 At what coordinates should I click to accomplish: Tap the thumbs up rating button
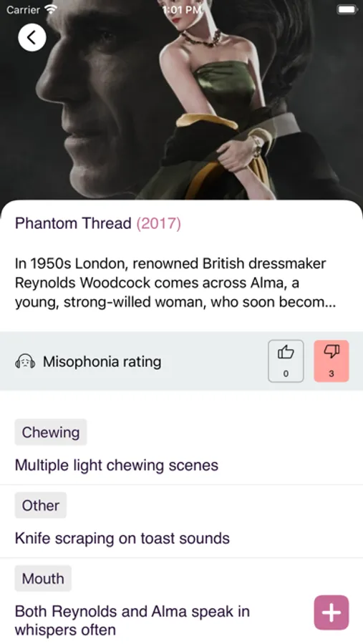(286, 361)
